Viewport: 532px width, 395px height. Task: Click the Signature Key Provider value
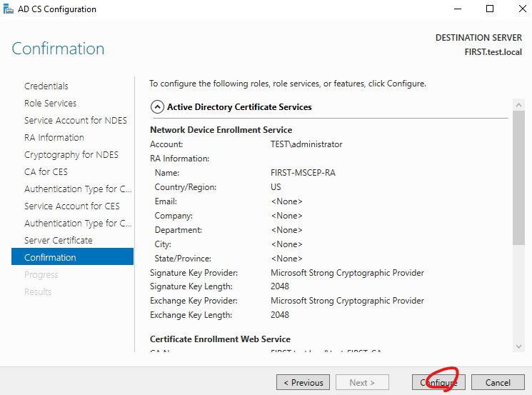point(347,273)
